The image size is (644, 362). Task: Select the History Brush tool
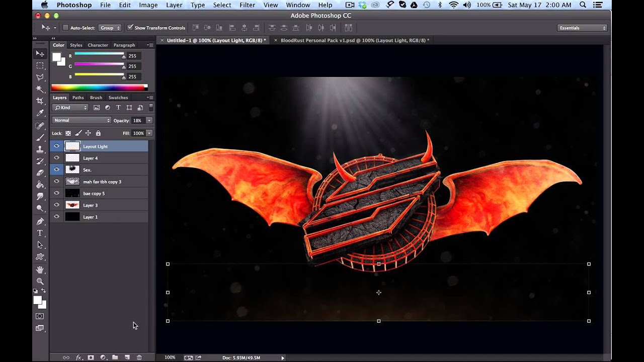[x=40, y=161]
